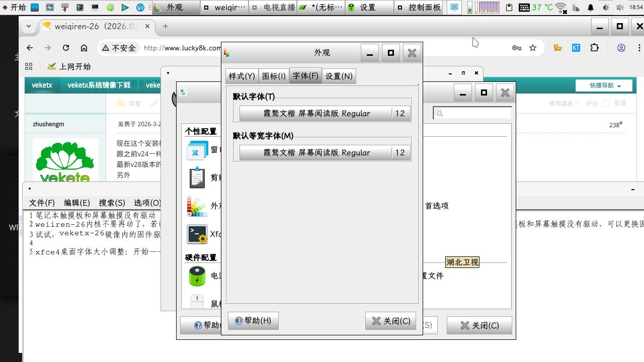
Task: Click the browser extensions puzzle icon
Action: tap(594, 47)
